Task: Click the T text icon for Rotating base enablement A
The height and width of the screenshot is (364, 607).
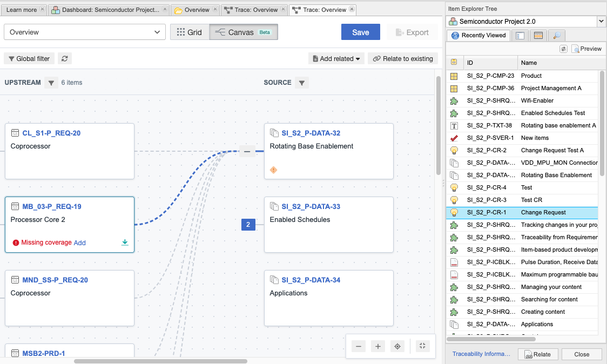Action: point(454,126)
